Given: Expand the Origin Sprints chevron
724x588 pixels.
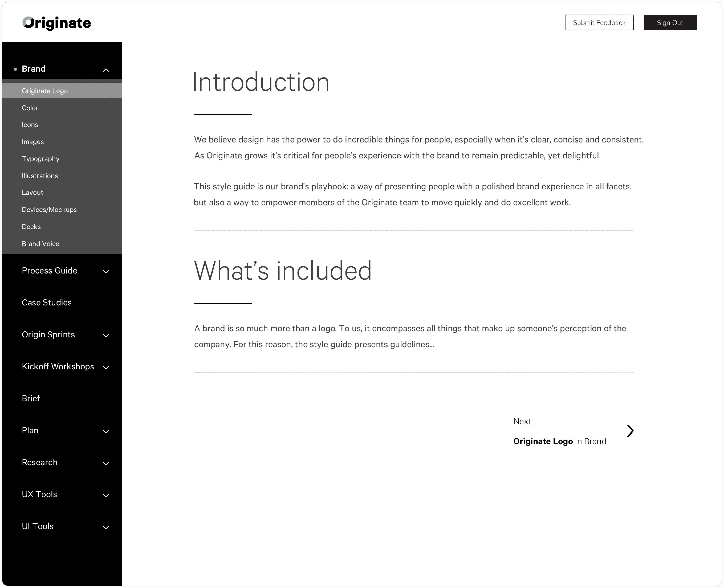Looking at the screenshot, I should click(x=106, y=336).
